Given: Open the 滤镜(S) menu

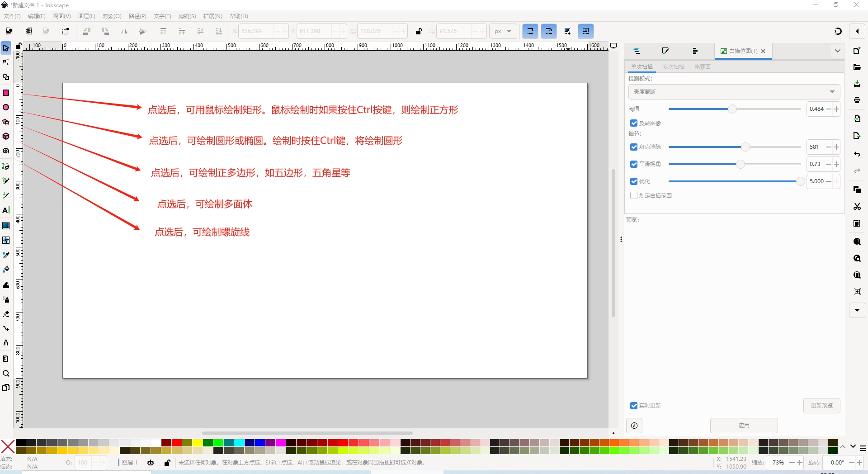Looking at the screenshot, I should (x=187, y=16).
